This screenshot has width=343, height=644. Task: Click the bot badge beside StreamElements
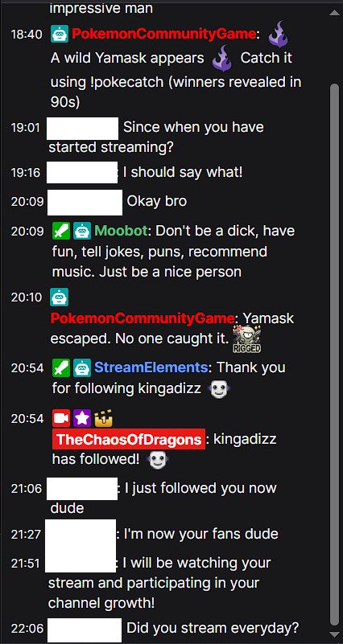[82, 367]
